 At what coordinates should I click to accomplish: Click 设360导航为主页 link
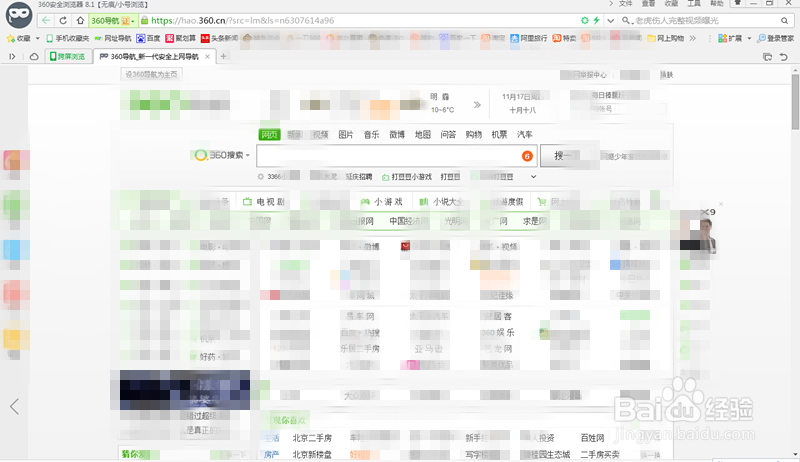coord(152,74)
